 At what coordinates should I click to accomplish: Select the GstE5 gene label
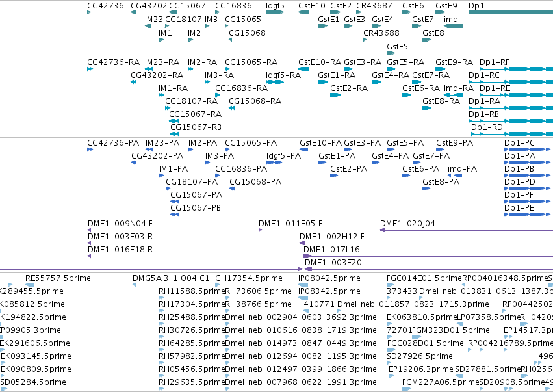tap(397, 47)
